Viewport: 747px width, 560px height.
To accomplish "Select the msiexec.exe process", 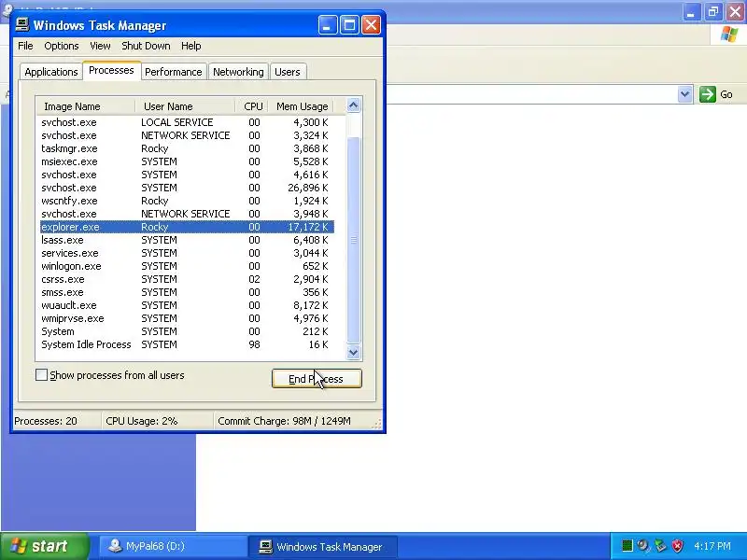I will pyautogui.click(x=187, y=161).
